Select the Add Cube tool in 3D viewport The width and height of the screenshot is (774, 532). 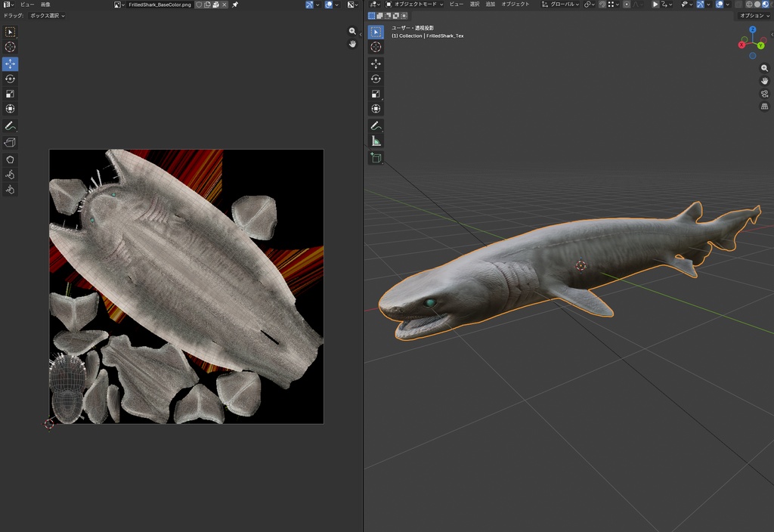pyautogui.click(x=376, y=158)
